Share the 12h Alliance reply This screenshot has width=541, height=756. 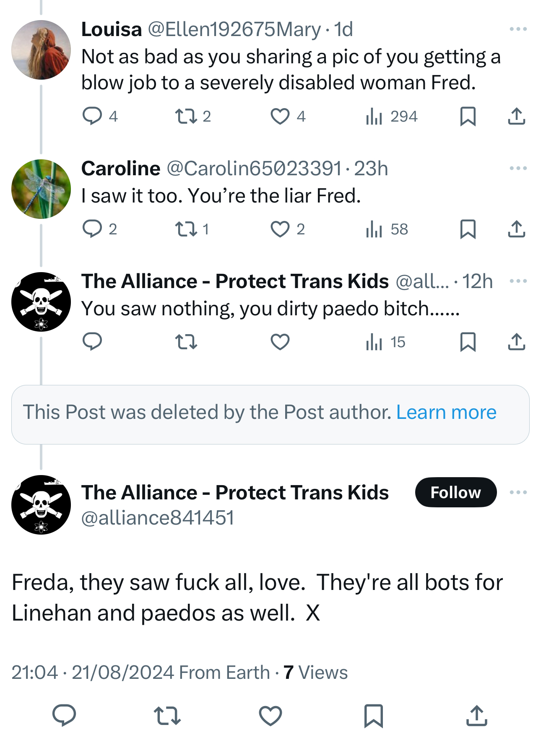[516, 342]
